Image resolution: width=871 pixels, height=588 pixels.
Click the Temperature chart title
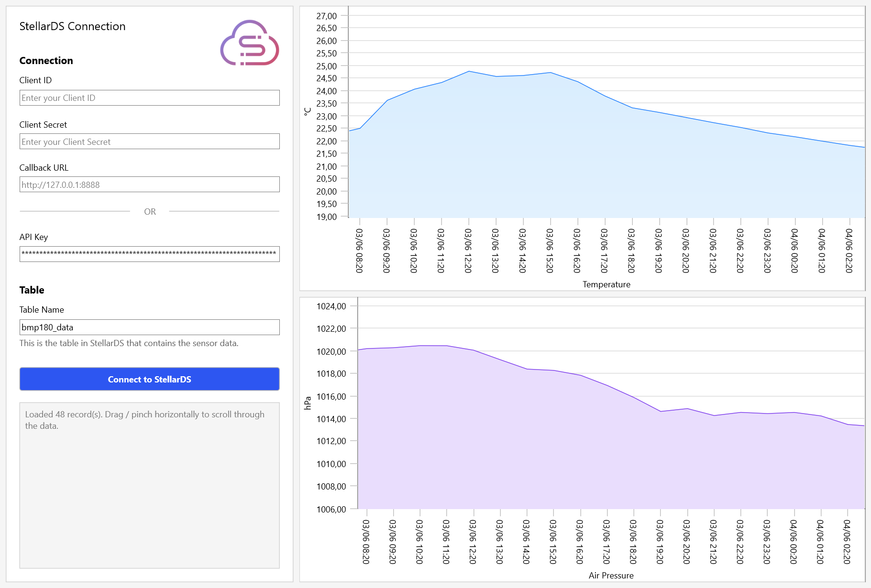coord(606,284)
